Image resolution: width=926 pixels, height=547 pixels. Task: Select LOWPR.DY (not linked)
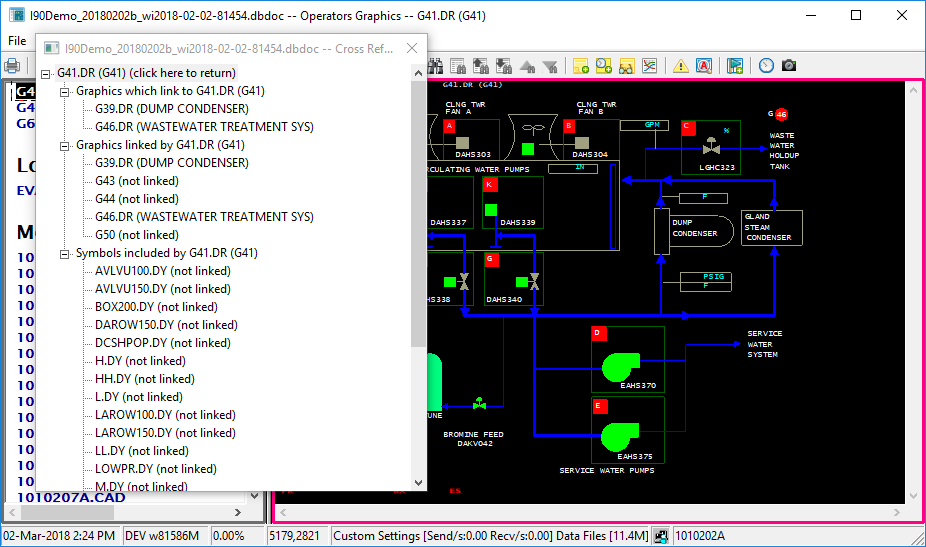click(x=156, y=468)
